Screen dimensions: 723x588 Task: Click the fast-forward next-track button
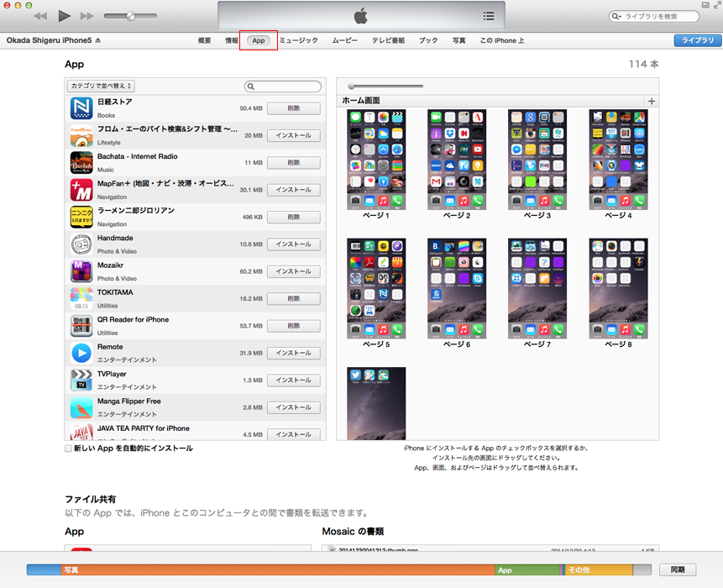[87, 16]
